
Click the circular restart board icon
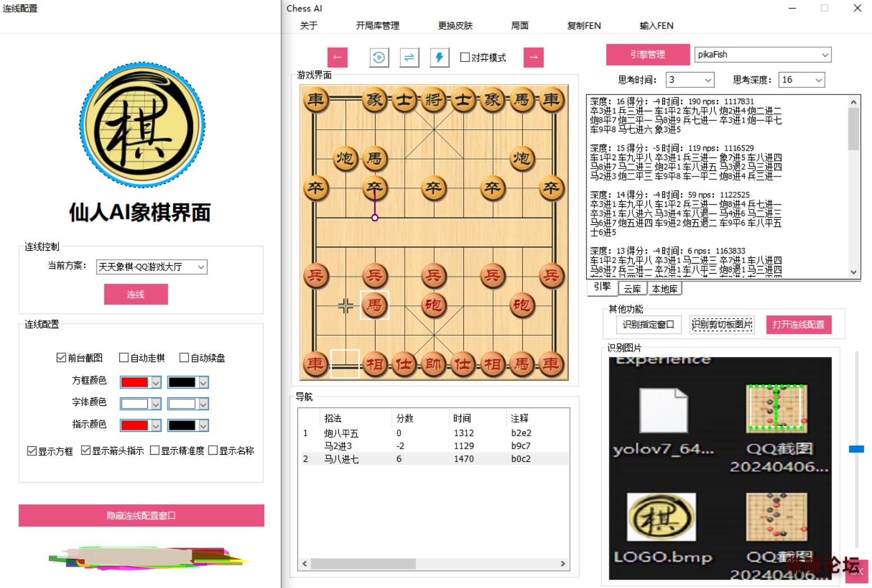(379, 57)
